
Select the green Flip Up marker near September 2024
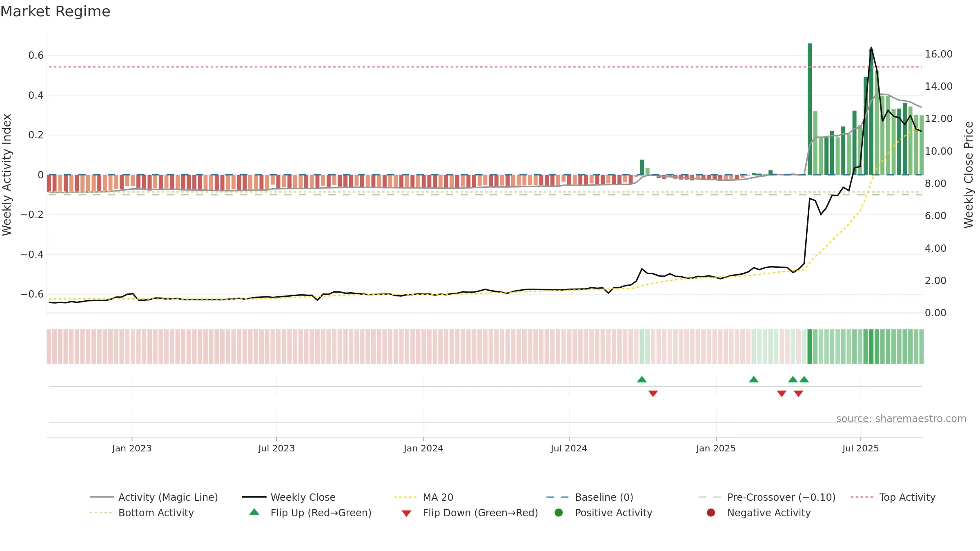tap(642, 379)
